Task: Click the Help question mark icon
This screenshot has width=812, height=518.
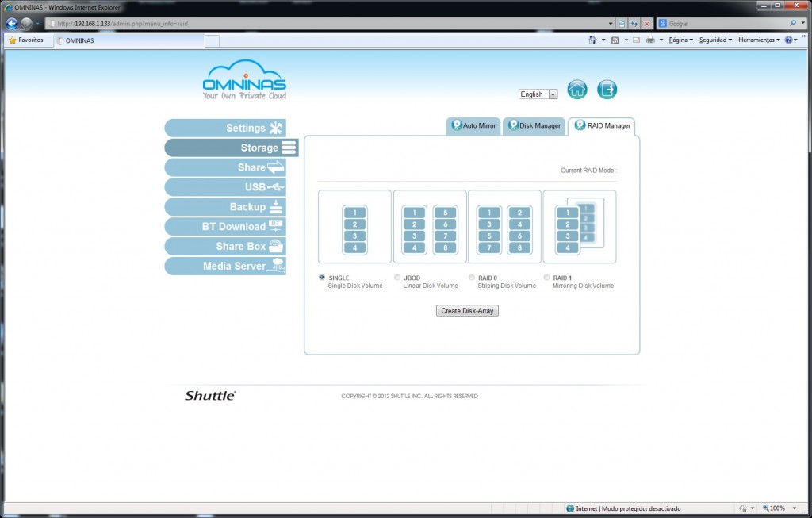Action: click(x=788, y=40)
